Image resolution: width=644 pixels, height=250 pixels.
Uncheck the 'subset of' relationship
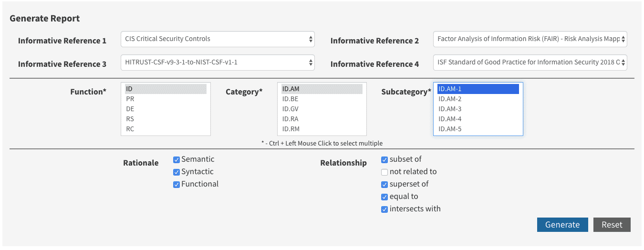(384, 160)
